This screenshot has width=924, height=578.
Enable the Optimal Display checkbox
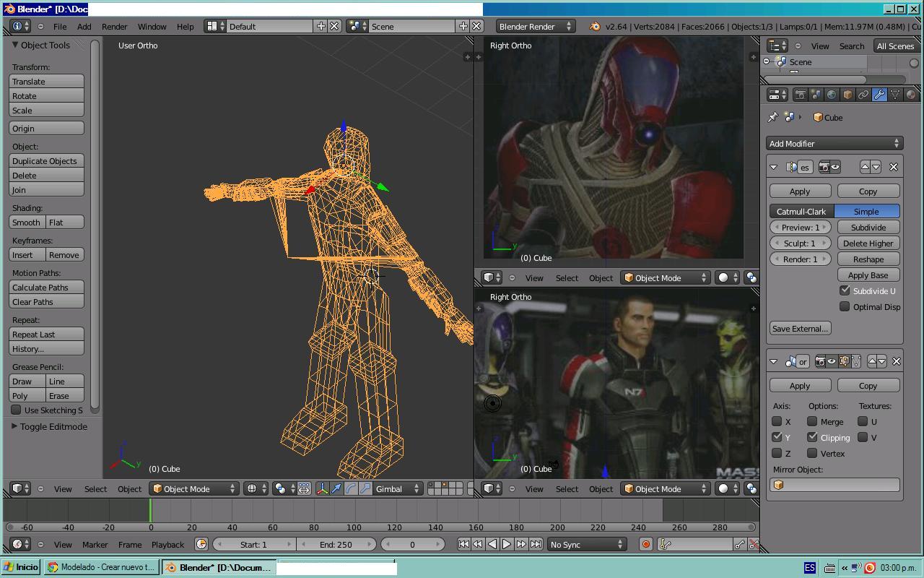[x=845, y=306]
